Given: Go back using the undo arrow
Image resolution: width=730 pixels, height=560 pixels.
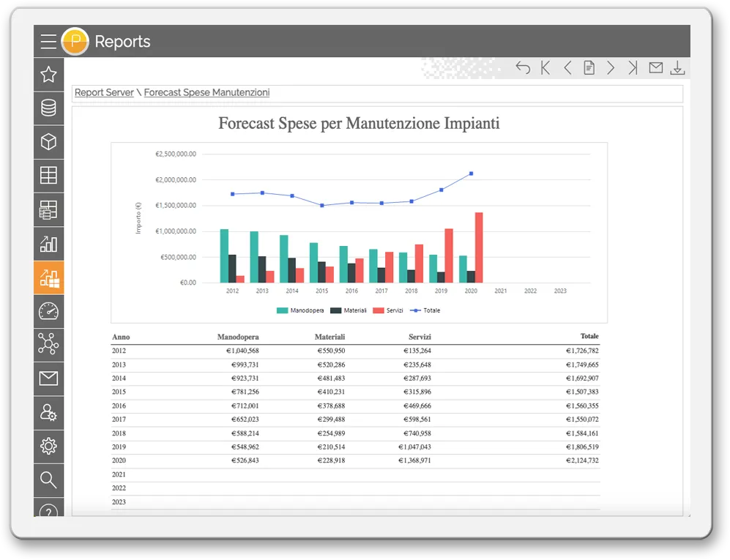Looking at the screenshot, I should click(523, 68).
